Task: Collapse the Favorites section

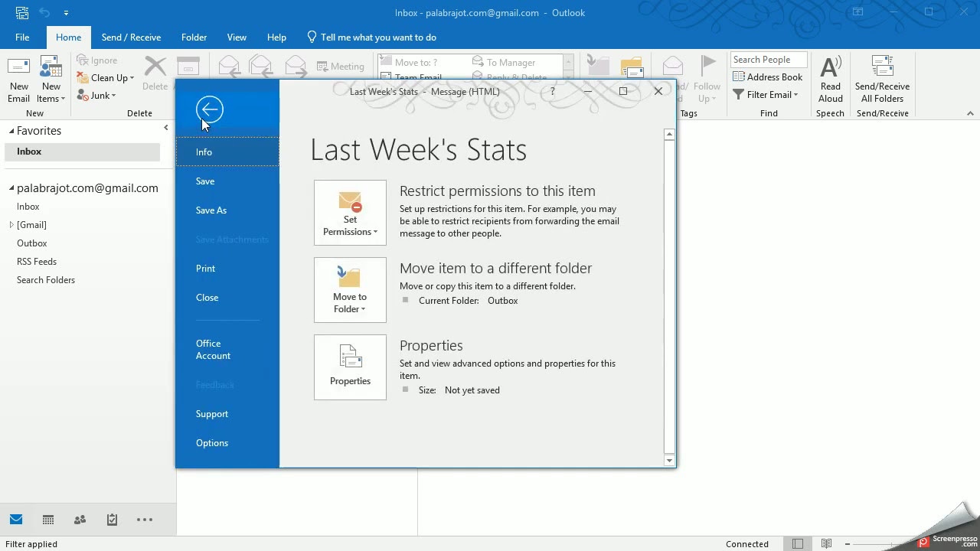Action: tap(11, 131)
